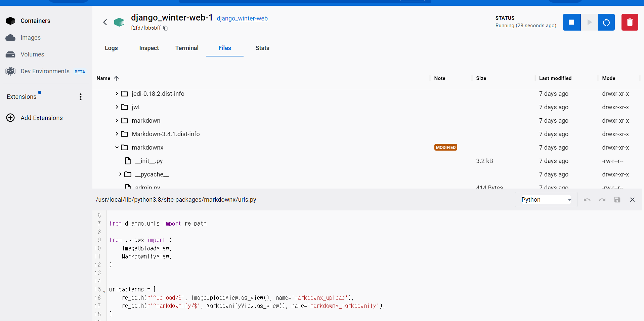Open the Extensions three-dot menu
This screenshot has width=644, height=321.
pyautogui.click(x=81, y=97)
